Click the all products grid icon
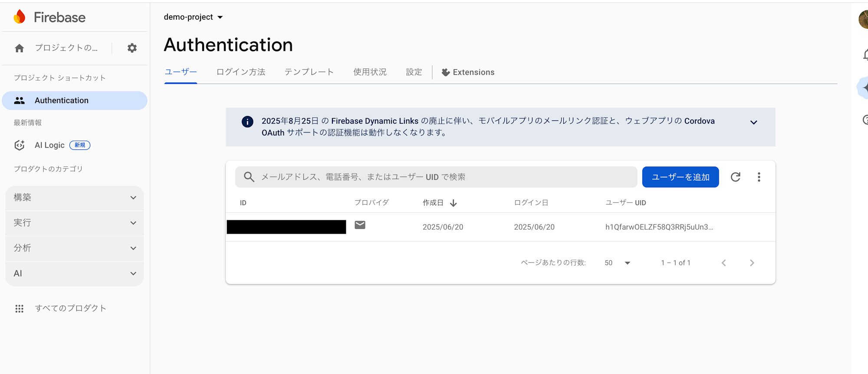 (x=20, y=308)
